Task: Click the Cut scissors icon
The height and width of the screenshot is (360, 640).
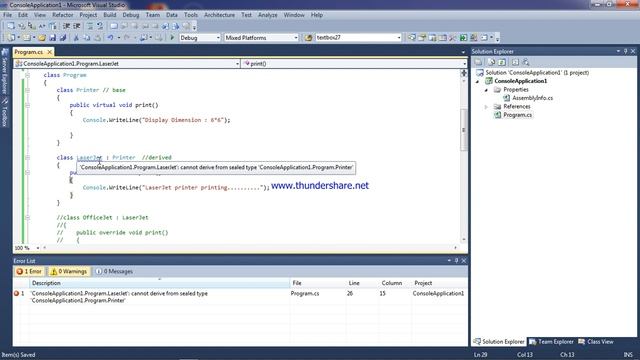Action: pos(76,38)
